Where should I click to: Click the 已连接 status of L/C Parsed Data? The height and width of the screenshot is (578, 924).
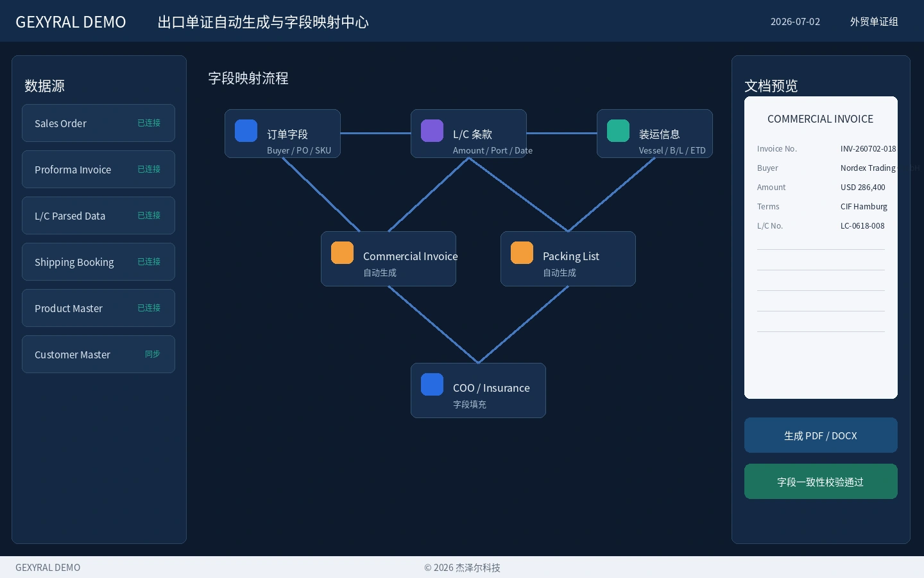[x=149, y=215]
